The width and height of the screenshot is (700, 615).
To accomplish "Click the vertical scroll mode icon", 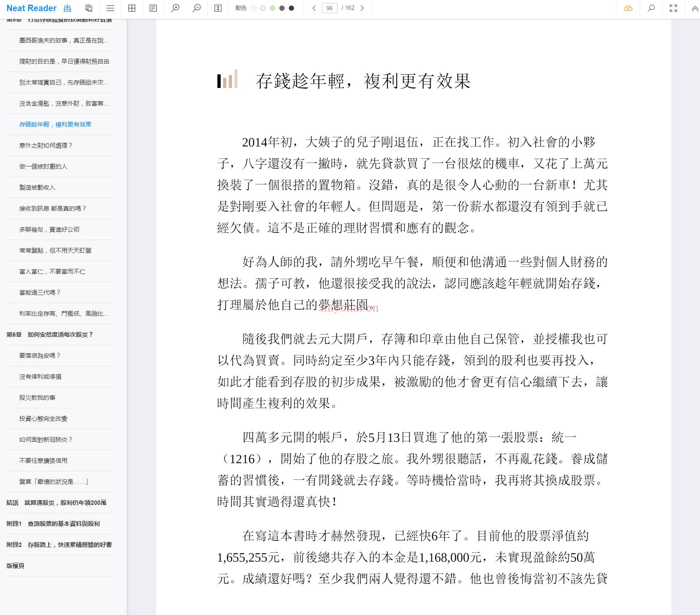I will [218, 8].
